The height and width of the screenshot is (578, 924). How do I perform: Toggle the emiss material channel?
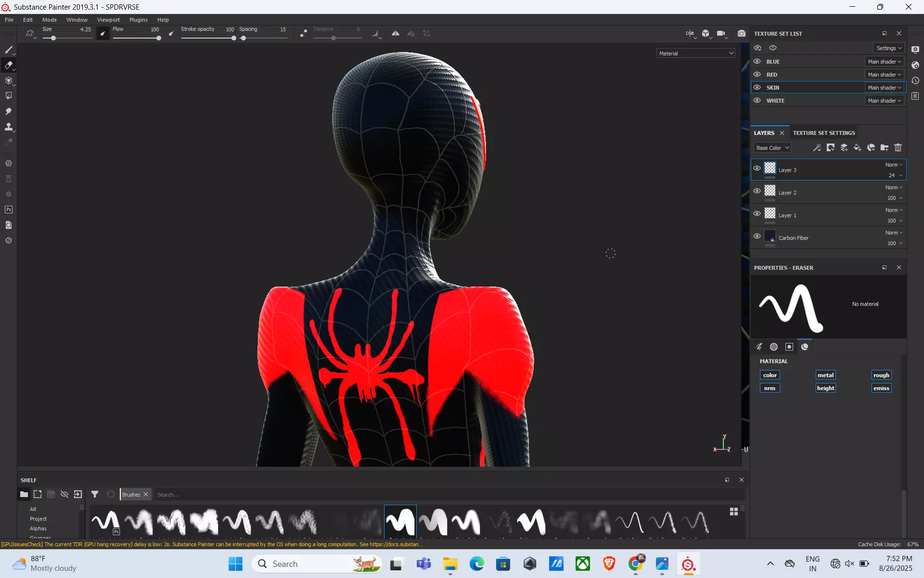[882, 388]
